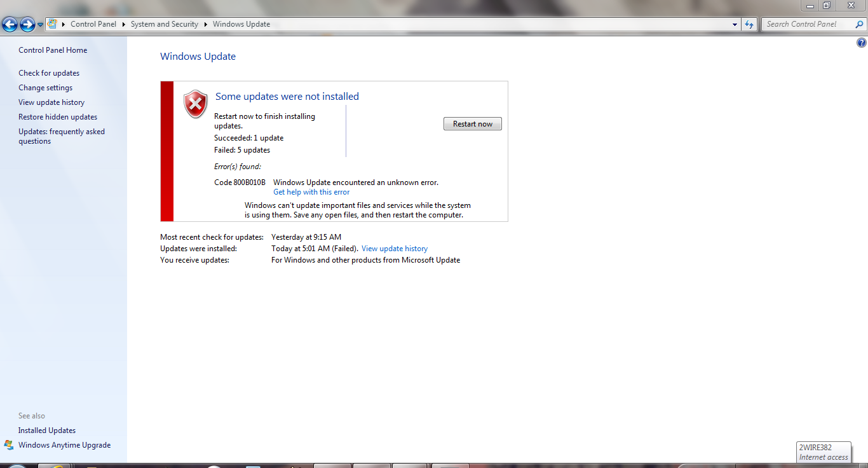The height and width of the screenshot is (468, 868).
Task: Open Control Panel Home link
Action: point(53,50)
